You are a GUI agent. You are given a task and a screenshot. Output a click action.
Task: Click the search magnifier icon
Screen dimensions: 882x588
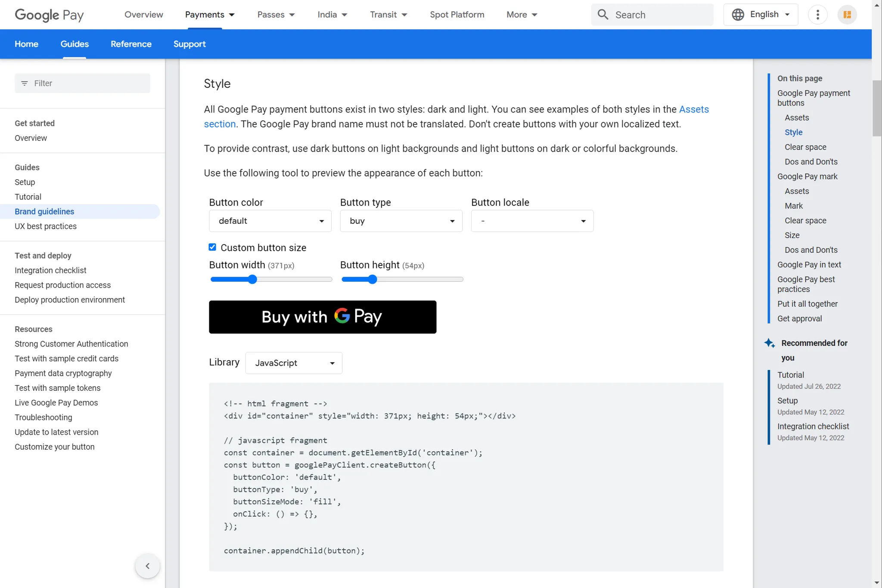click(x=602, y=14)
